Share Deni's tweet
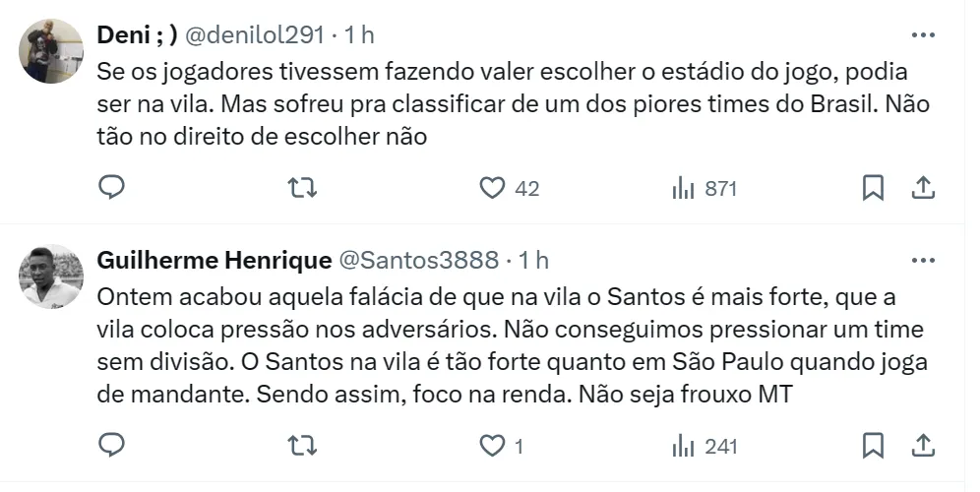This screenshot has height=492, width=980. click(x=923, y=187)
